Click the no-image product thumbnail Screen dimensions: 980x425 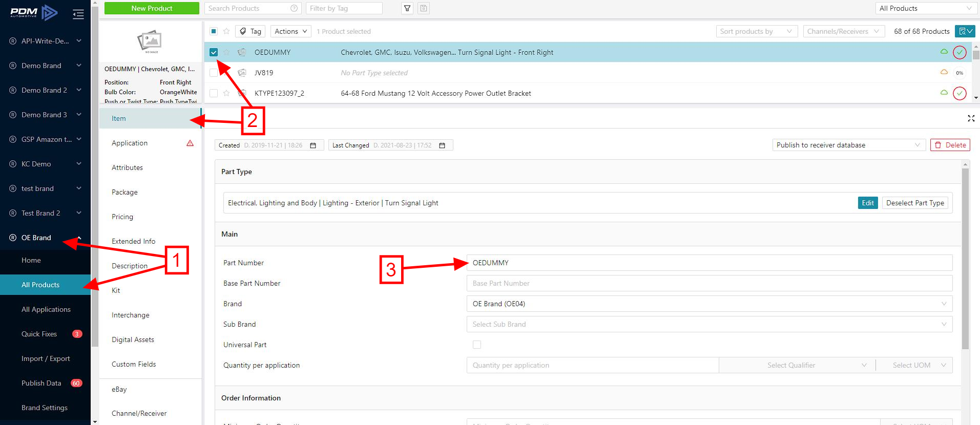point(150,42)
